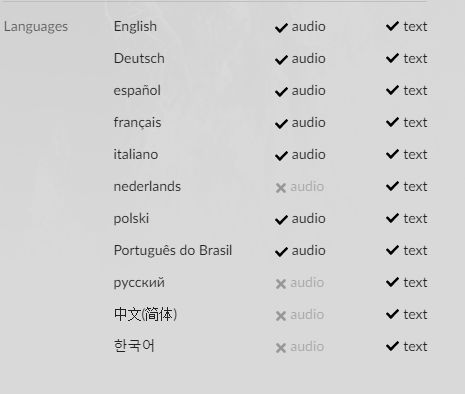Screen dimensions: 465x394
Task: Click the 中文(简体) language entry
Action: (x=145, y=314)
